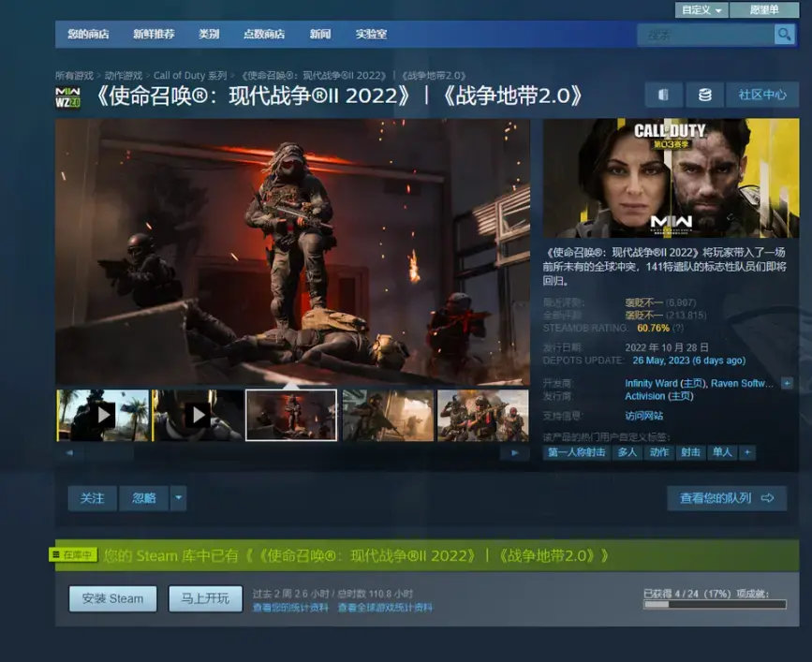Click the 2022 年 10 月 28 日 release date

point(667,347)
